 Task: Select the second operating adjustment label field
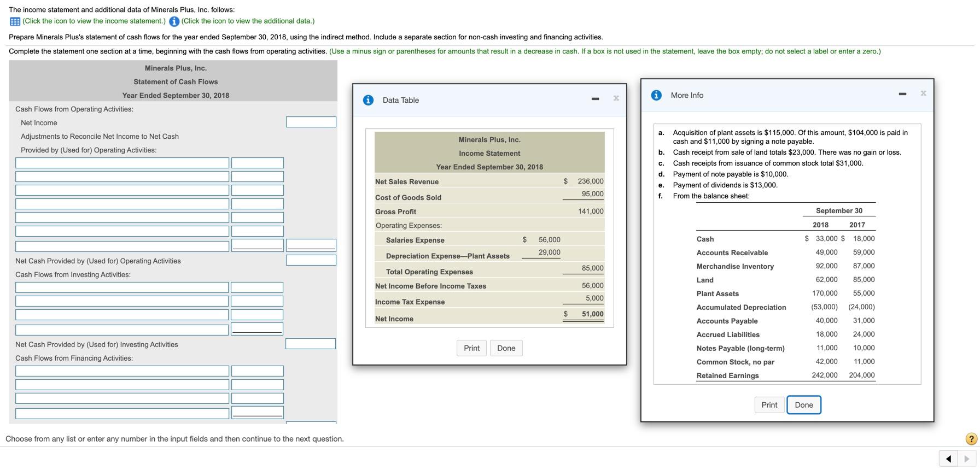(x=122, y=177)
